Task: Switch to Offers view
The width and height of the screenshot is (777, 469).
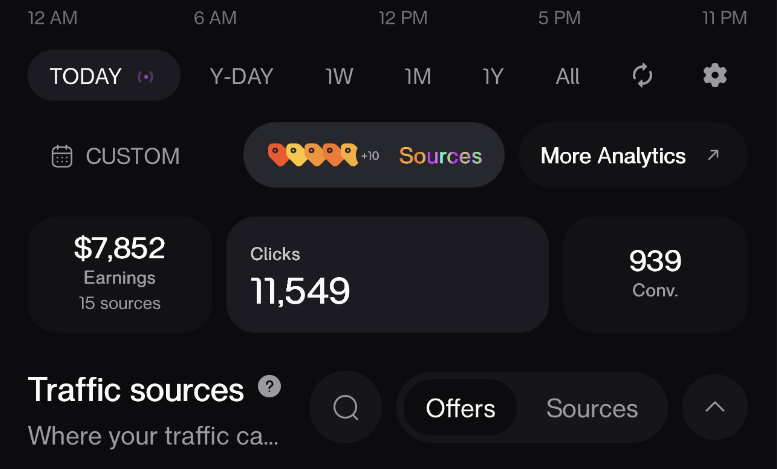Action: (x=460, y=408)
